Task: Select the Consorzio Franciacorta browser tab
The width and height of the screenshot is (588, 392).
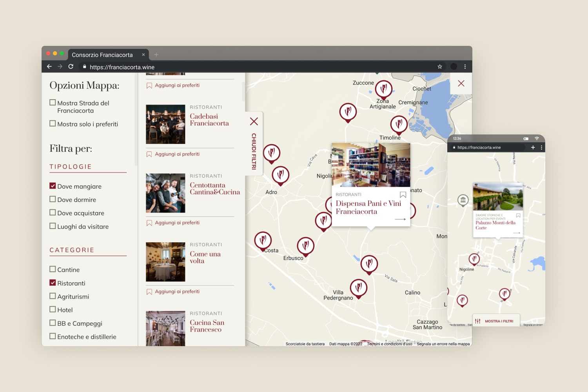Action: [x=102, y=55]
